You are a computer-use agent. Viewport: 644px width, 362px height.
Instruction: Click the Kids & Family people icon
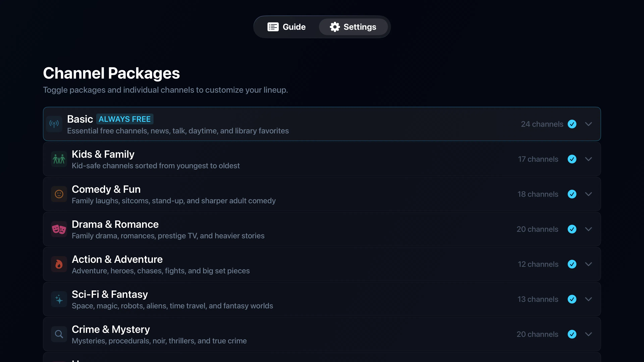click(59, 159)
